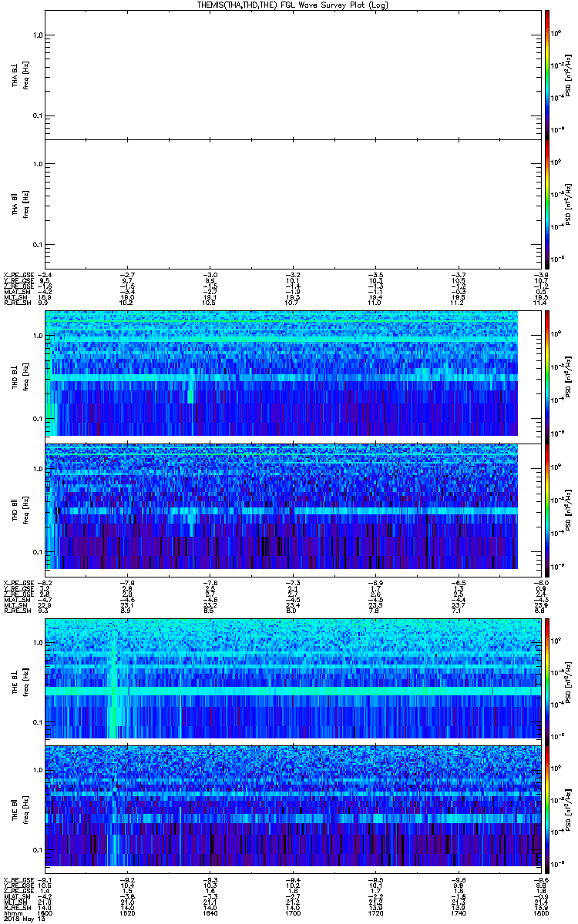Screen dimensions: 578x924
Task: Click the color bar beside THA B∥ panel
Action: tap(546, 203)
